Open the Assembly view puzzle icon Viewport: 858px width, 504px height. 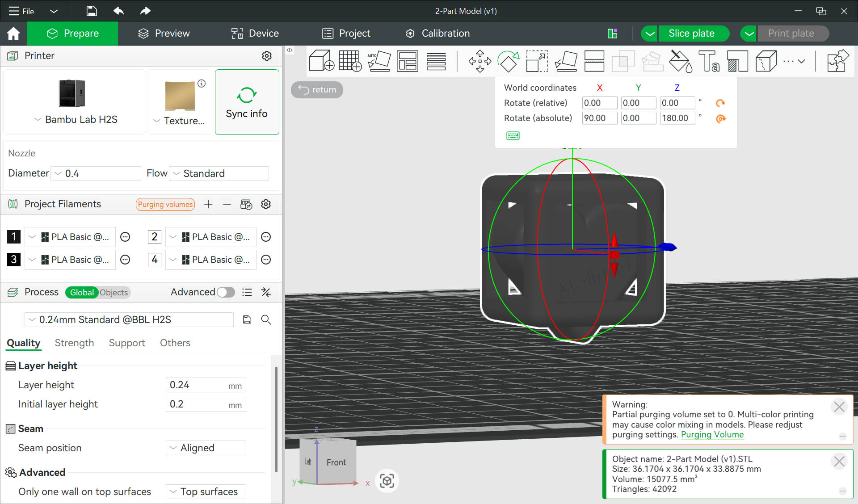tap(837, 61)
